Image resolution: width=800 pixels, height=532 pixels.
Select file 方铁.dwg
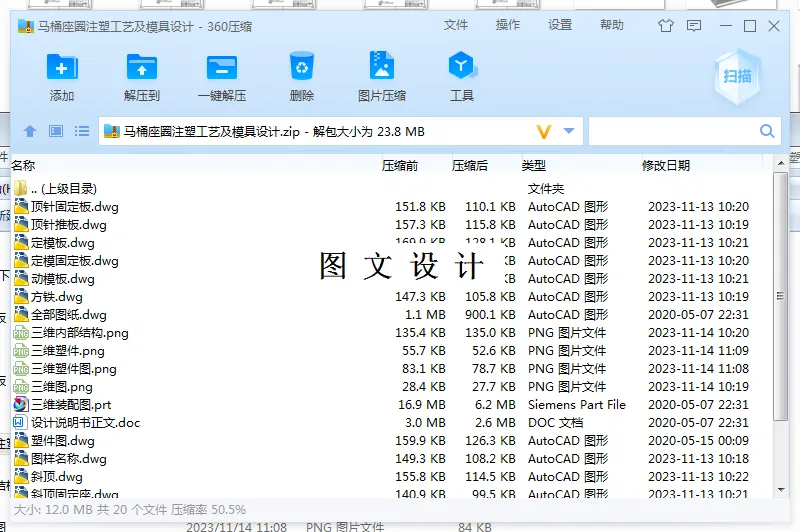click(x=391, y=297)
